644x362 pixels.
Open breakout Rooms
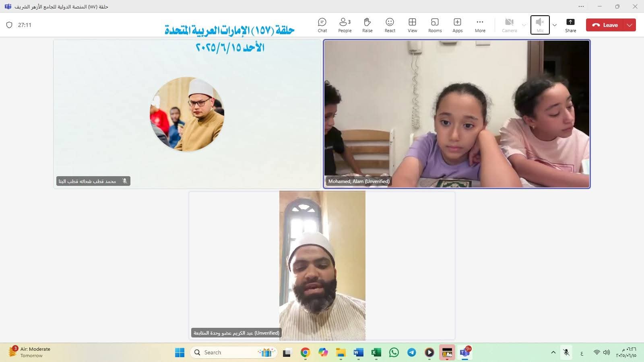coord(435,25)
